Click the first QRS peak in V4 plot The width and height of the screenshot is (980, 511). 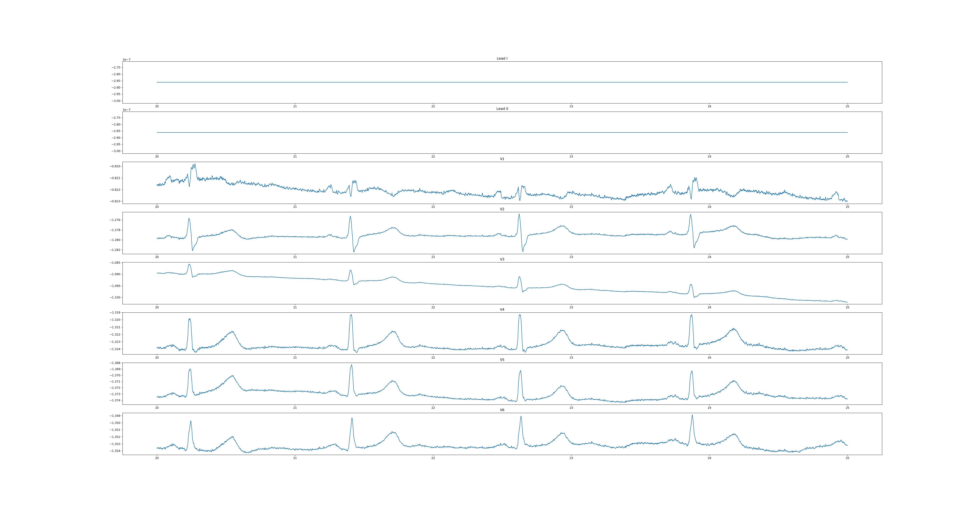pos(189,319)
